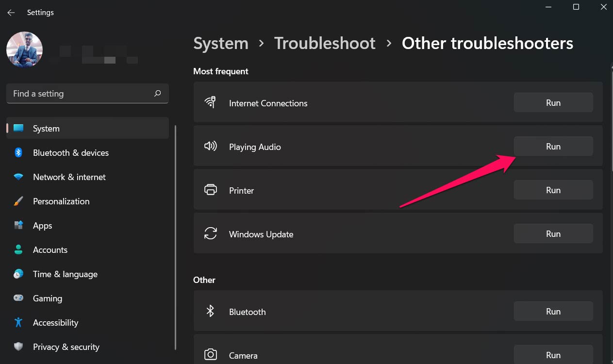Open Bluetooth & devices settings

87,152
